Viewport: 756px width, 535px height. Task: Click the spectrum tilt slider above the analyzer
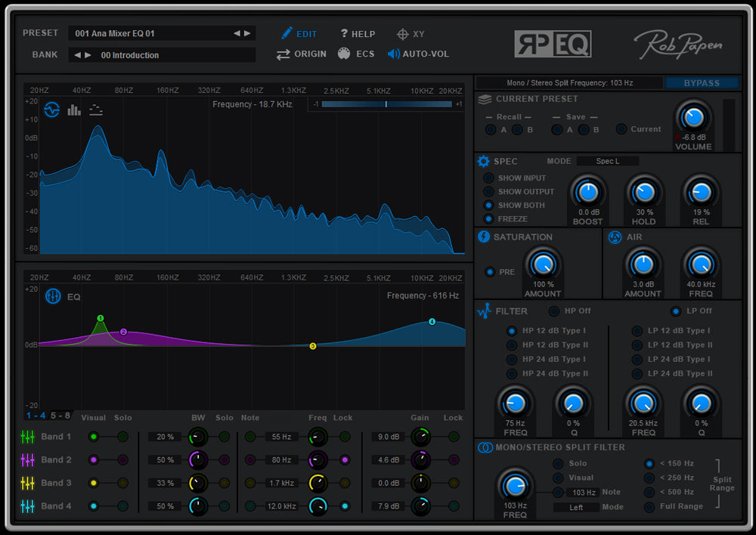click(386, 104)
